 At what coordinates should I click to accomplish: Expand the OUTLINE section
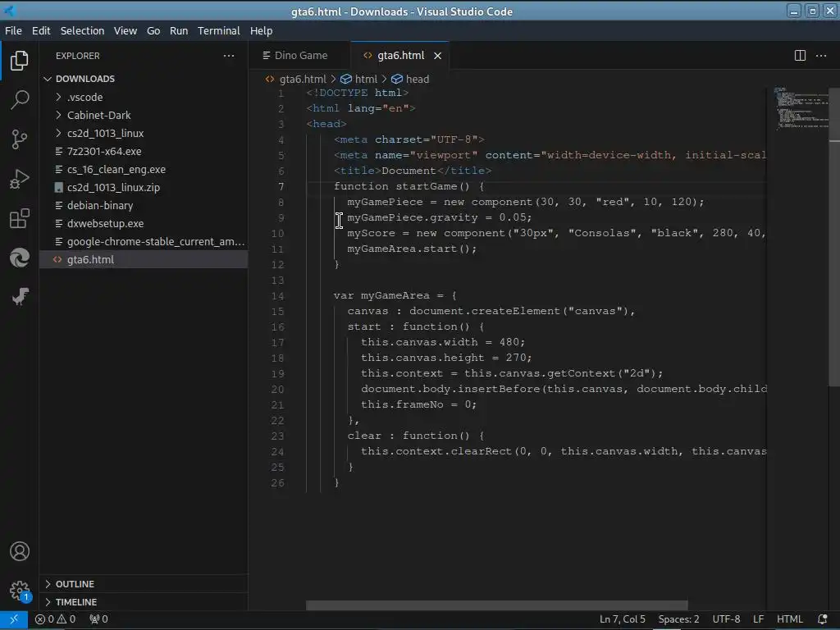click(x=144, y=584)
